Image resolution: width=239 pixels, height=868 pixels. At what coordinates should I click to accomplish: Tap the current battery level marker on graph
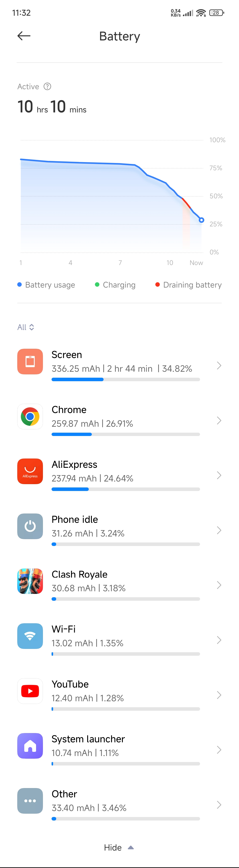tap(202, 220)
